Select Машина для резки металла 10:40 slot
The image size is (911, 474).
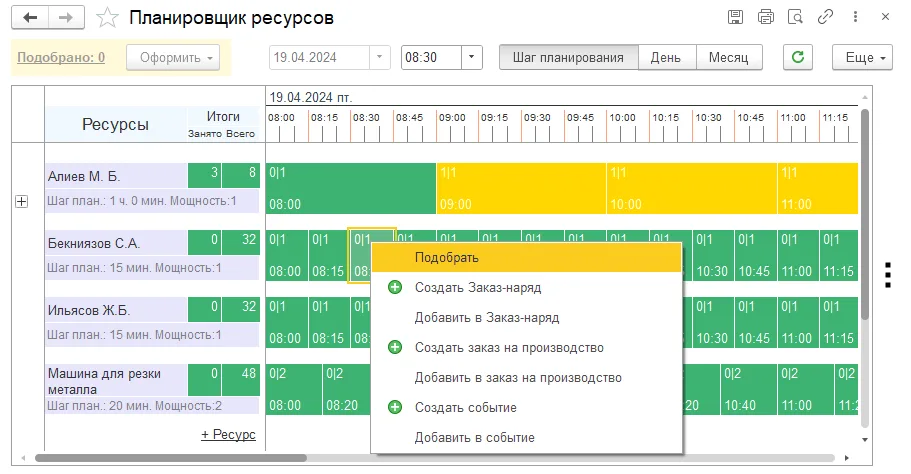[x=748, y=390]
